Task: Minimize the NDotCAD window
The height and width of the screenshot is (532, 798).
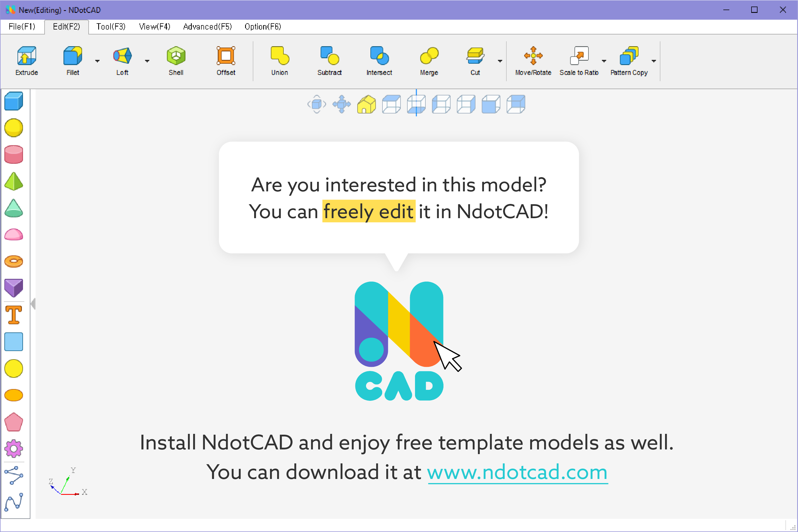Action: click(726, 10)
